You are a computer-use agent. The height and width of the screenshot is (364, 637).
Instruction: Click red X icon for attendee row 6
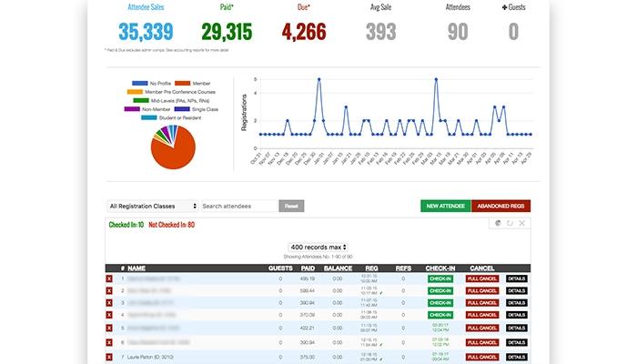[109, 342]
